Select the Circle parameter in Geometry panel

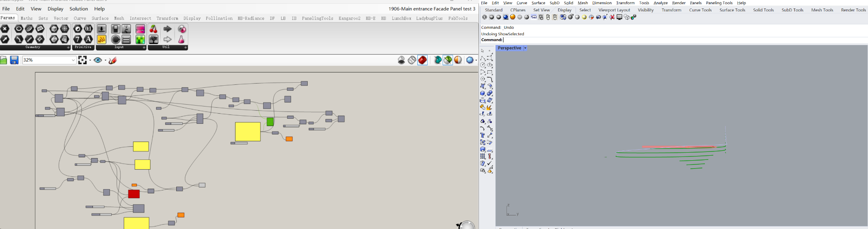19,29
